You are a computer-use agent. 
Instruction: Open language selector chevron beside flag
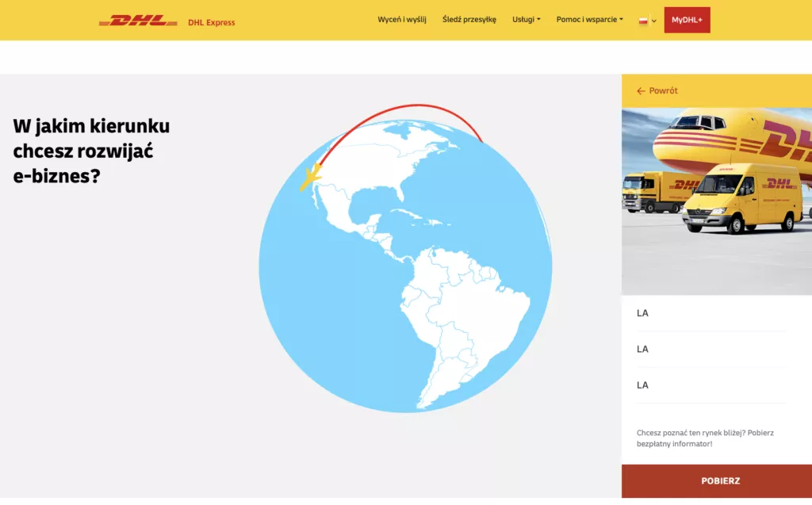click(x=654, y=21)
